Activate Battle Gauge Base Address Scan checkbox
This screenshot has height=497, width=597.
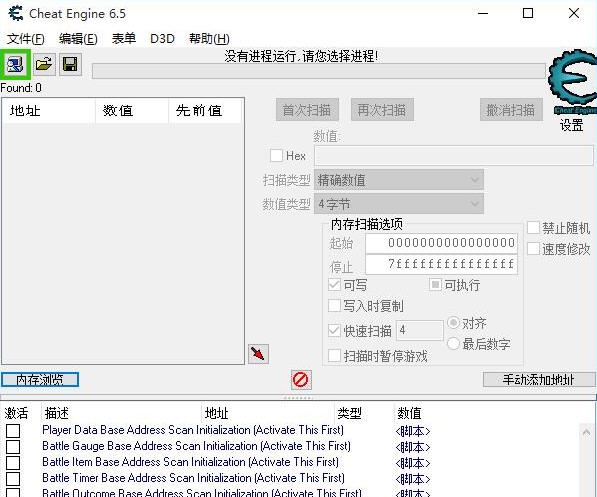coord(13,447)
